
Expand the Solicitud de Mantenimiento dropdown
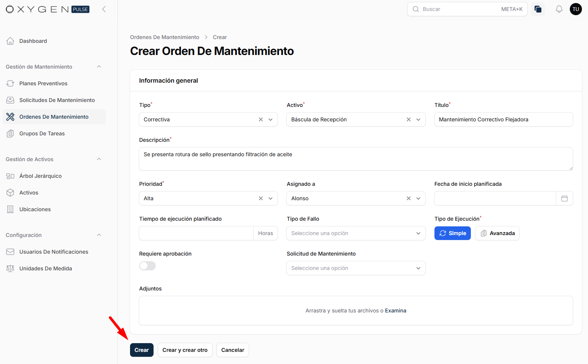click(356, 268)
